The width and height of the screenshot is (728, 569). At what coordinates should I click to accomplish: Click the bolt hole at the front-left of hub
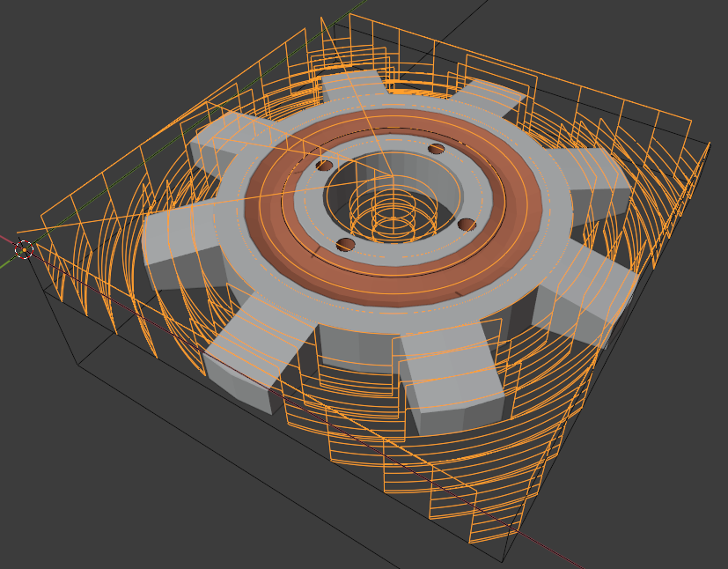pos(346,244)
